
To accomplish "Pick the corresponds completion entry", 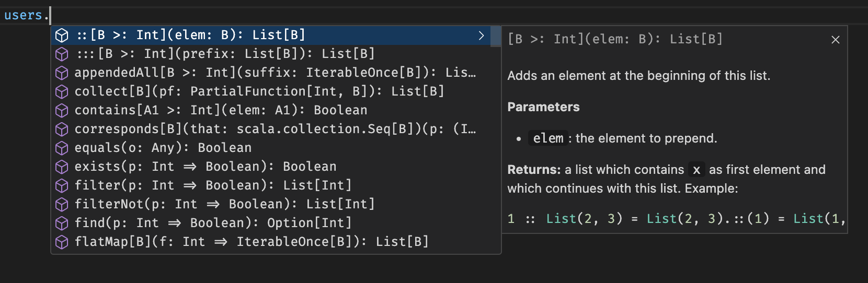I will 275,129.
